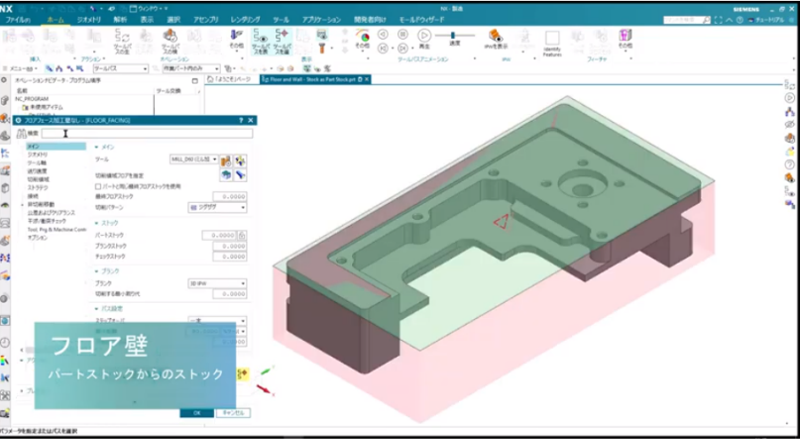This screenshot has height=439, width=800.
Task: Click the step-back animation circle button
Action: (383, 34)
